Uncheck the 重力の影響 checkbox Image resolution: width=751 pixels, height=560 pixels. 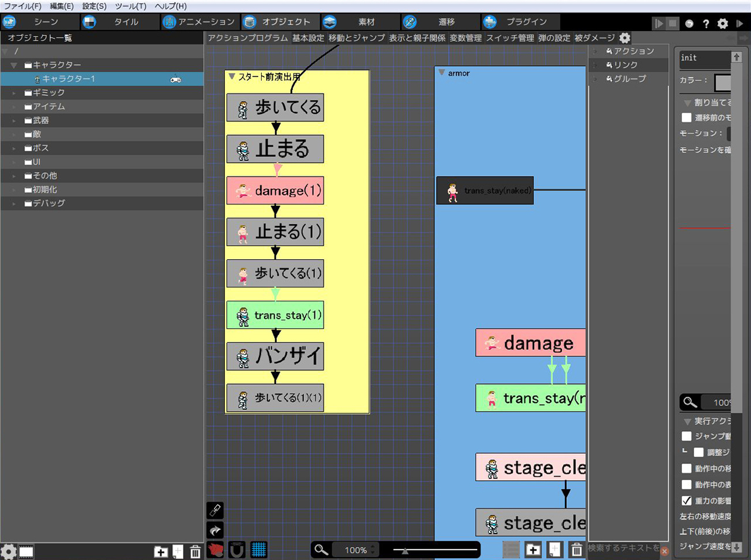tap(686, 500)
